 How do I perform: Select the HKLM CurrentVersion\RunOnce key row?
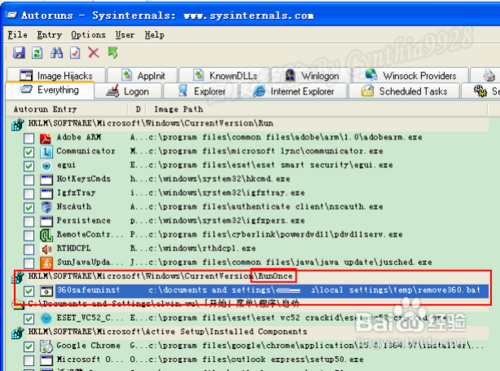pos(250,276)
